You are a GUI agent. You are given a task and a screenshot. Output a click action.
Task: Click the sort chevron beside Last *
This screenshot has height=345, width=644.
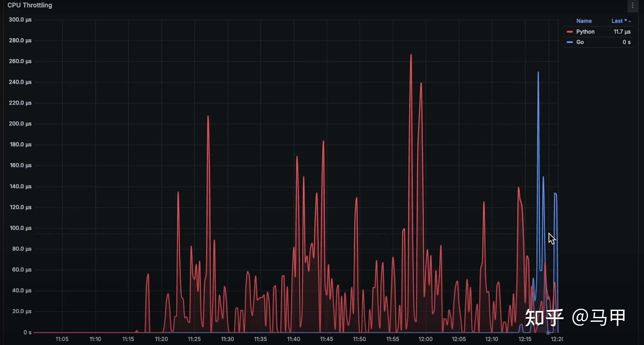click(630, 22)
